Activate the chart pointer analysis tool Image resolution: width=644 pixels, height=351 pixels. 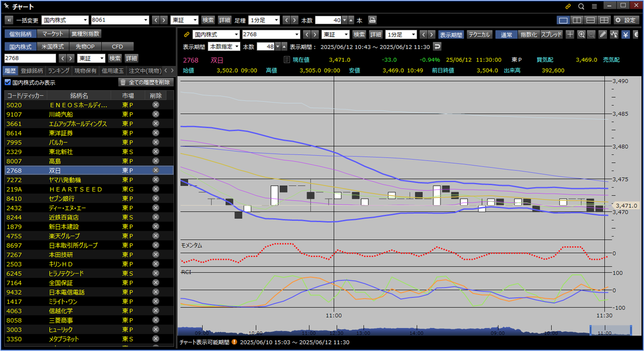pyautogui.click(x=614, y=34)
